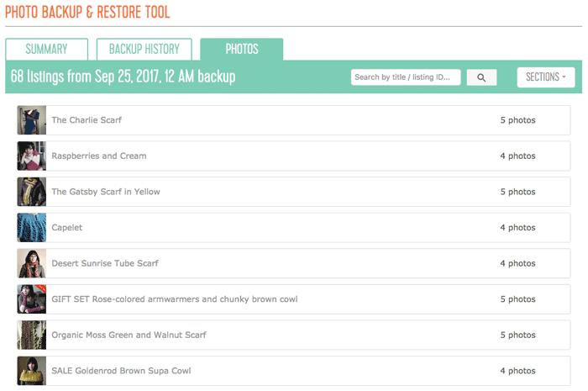This screenshot has height=391, width=588.
Task: Select "The Gatsby Scarf in Yellow" title
Action: tap(106, 192)
